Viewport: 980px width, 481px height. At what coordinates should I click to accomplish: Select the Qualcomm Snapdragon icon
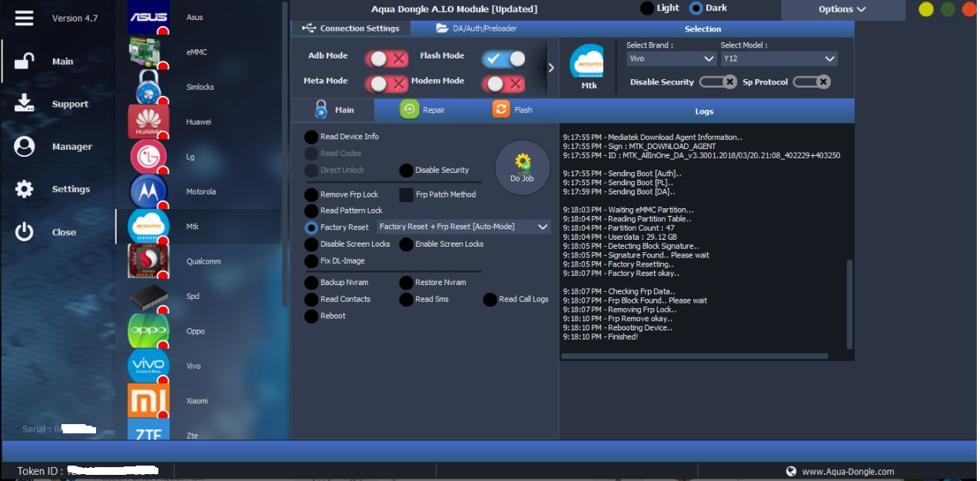[148, 261]
